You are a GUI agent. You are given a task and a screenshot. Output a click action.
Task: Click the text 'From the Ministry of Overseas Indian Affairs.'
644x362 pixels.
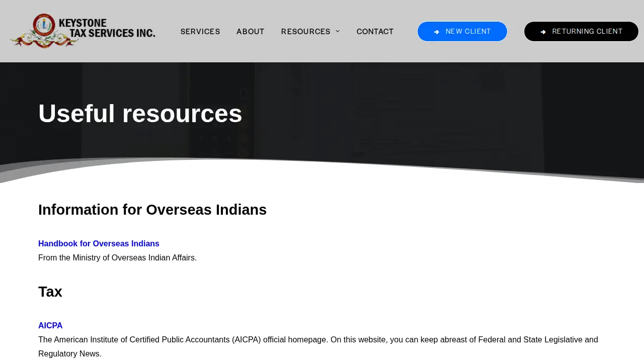(x=118, y=258)
